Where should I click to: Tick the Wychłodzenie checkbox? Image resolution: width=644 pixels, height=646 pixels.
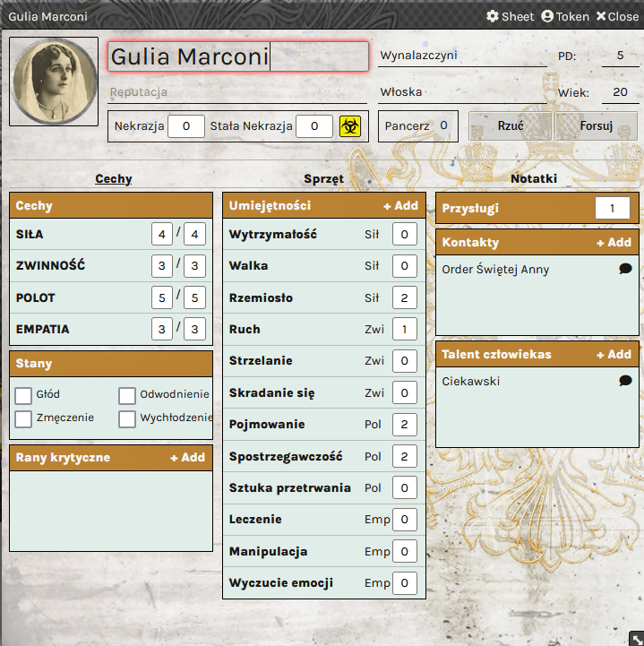127,418
